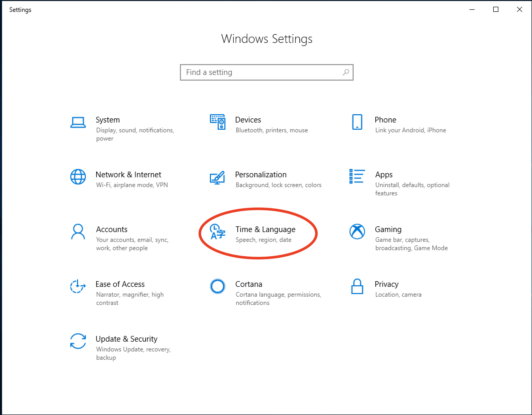Click 'Link your Android, iPhone' text
This screenshot has height=415, width=532.
411,130
